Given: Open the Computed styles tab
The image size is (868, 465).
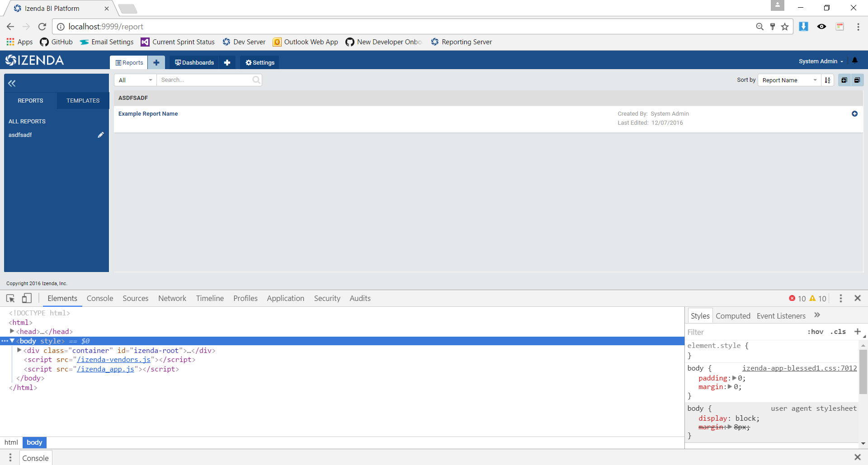Looking at the screenshot, I should point(733,316).
